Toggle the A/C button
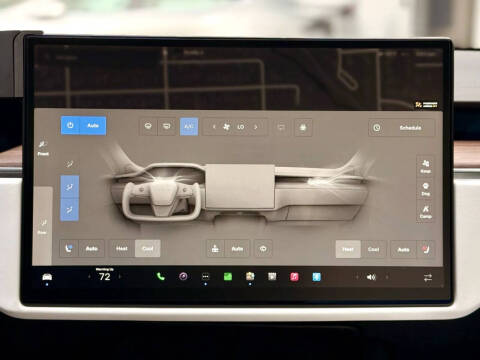 (x=189, y=127)
